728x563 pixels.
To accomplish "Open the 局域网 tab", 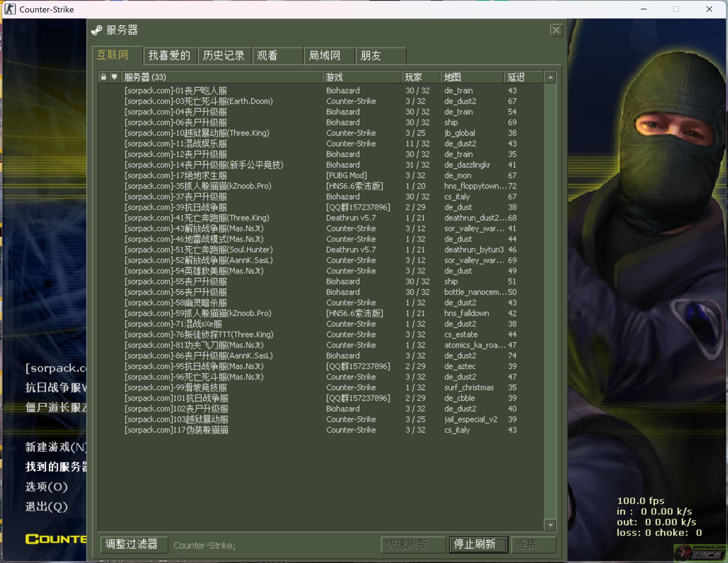I will (329, 55).
